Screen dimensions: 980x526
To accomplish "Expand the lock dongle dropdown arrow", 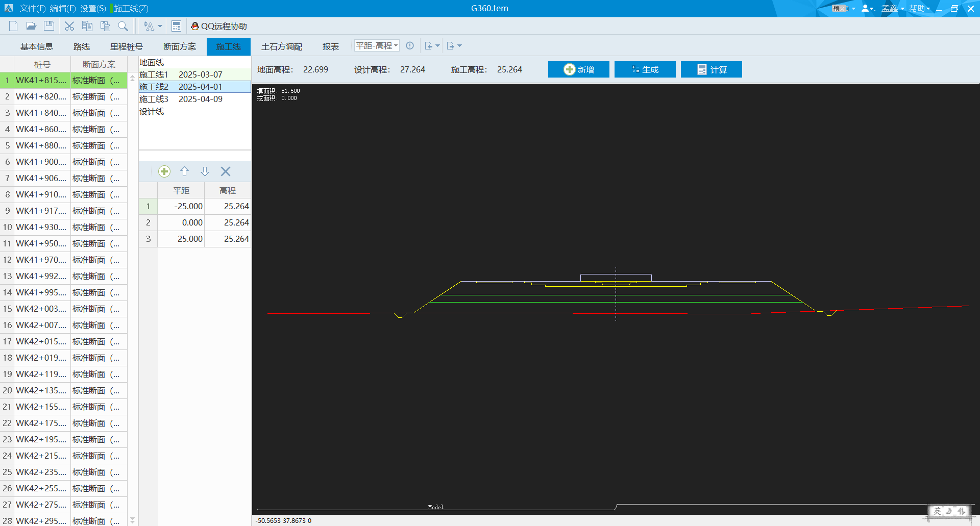I will (x=853, y=9).
